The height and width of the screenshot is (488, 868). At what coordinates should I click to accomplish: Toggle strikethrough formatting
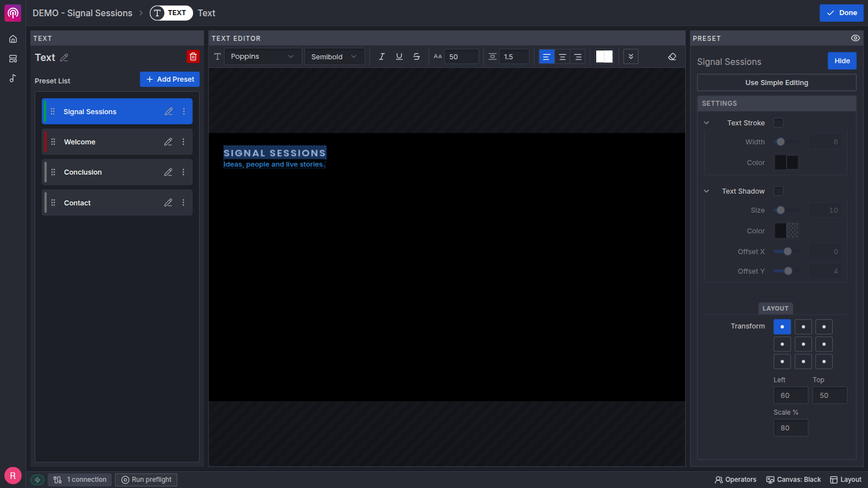[417, 57]
